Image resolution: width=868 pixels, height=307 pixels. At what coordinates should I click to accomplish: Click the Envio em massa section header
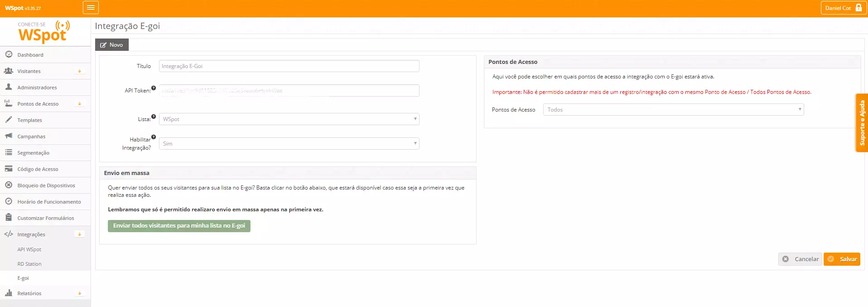tap(288, 173)
